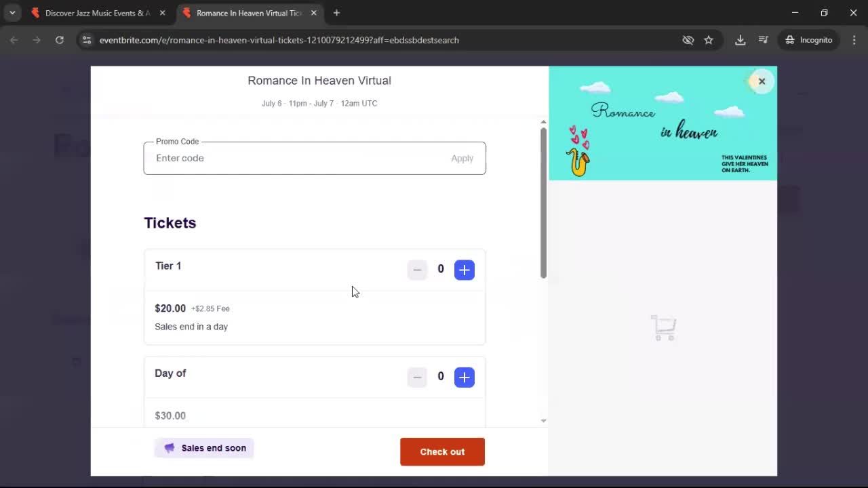Reload the current page

(60, 40)
